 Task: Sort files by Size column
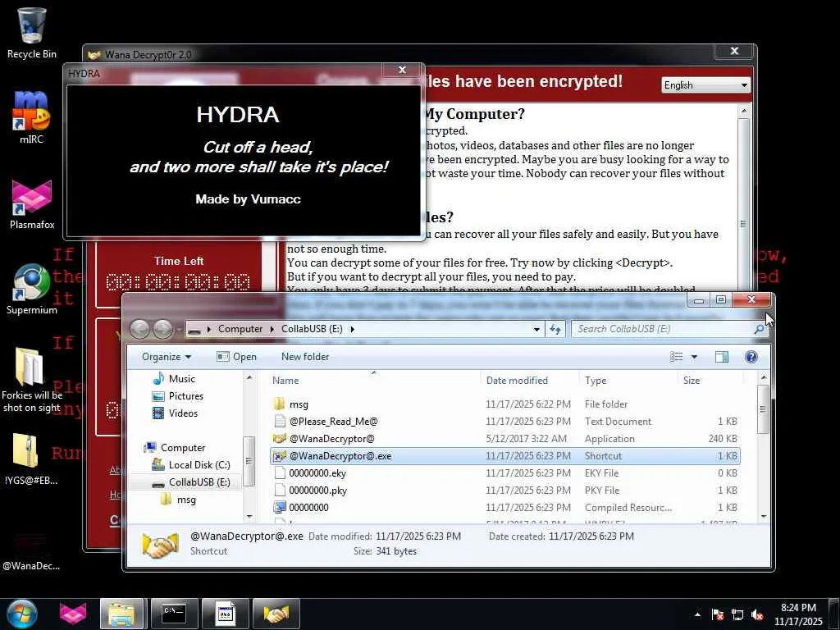pos(710,381)
